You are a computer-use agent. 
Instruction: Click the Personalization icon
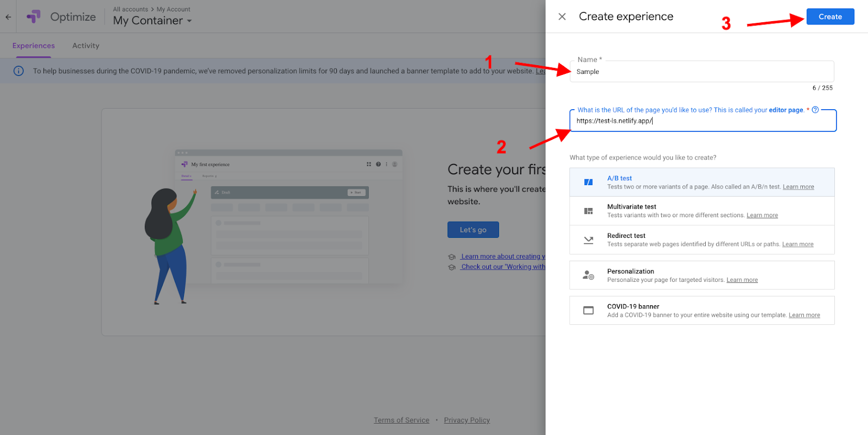[588, 275]
